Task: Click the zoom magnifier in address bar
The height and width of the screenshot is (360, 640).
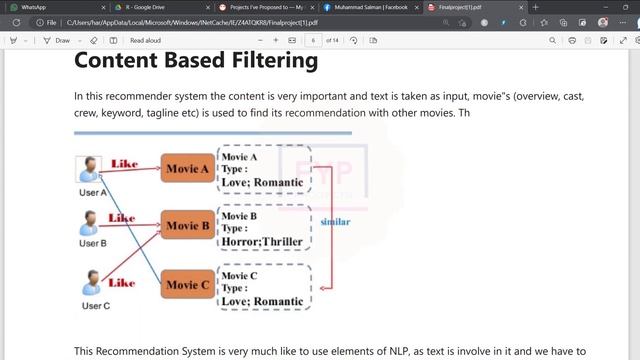Action: click(x=446, y=23)
